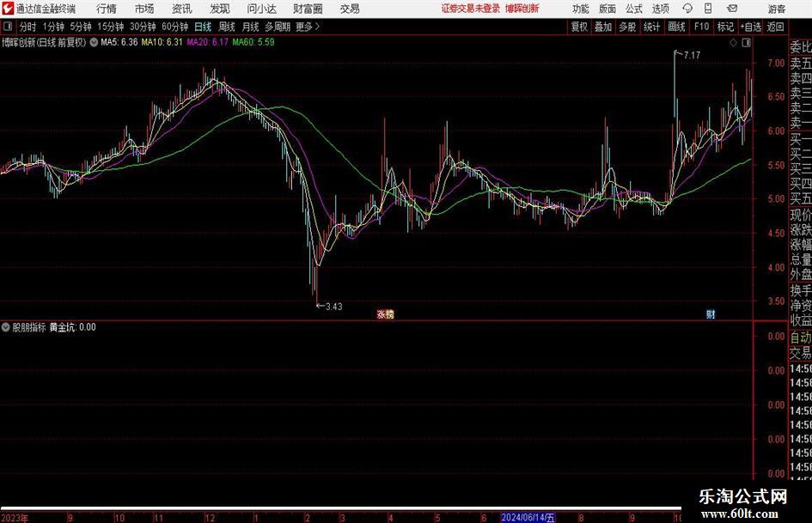This screenshot has height=523, width=812.
Task: Click the 通达信 red logo icon
Action: point(9,9)
